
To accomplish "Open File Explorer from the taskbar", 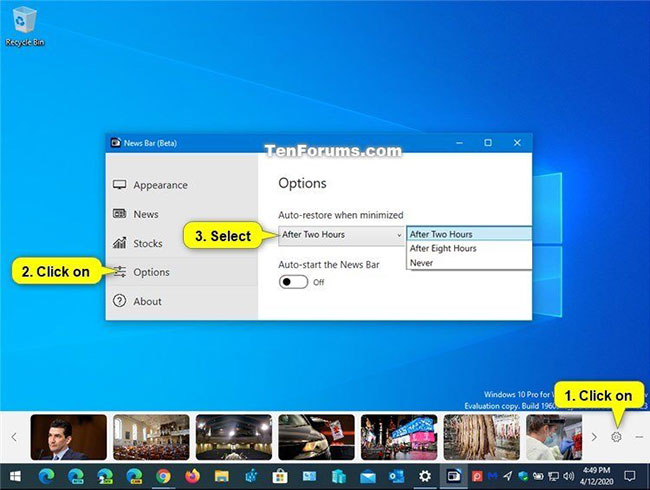I will tap(222, 476).
